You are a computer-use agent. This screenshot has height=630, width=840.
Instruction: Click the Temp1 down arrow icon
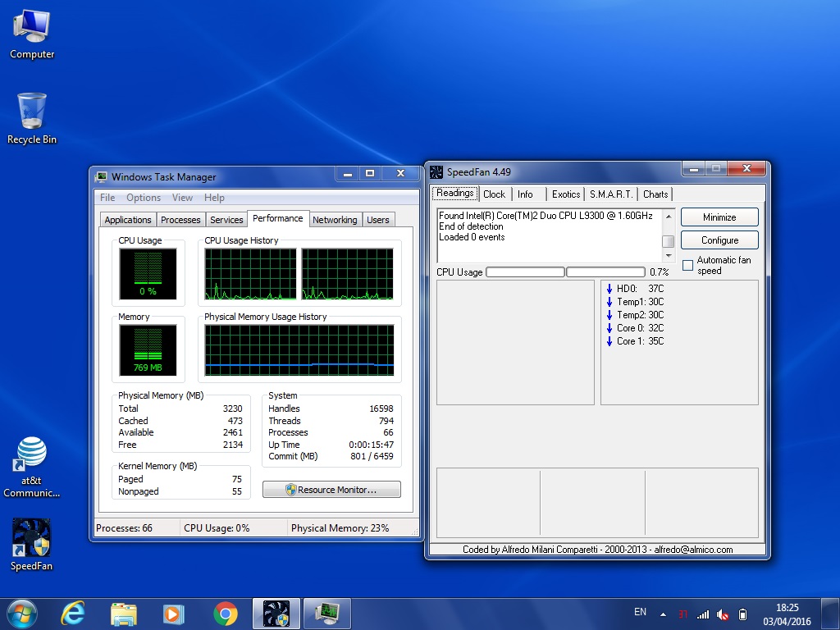609,302
